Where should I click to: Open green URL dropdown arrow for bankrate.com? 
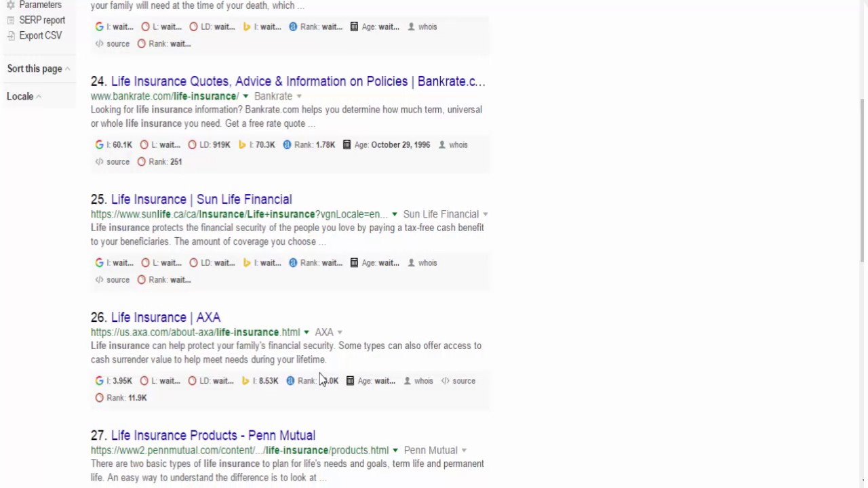click(x=245, y=96)
